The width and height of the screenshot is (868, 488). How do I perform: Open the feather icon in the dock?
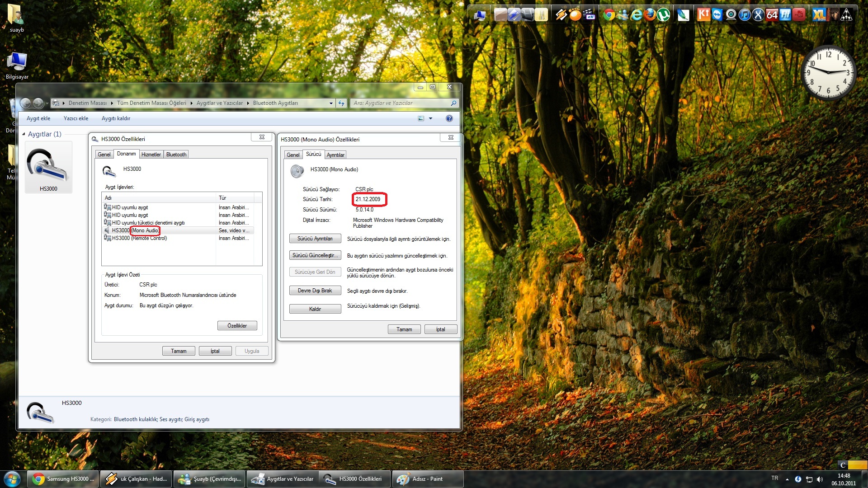coord(684,15)
